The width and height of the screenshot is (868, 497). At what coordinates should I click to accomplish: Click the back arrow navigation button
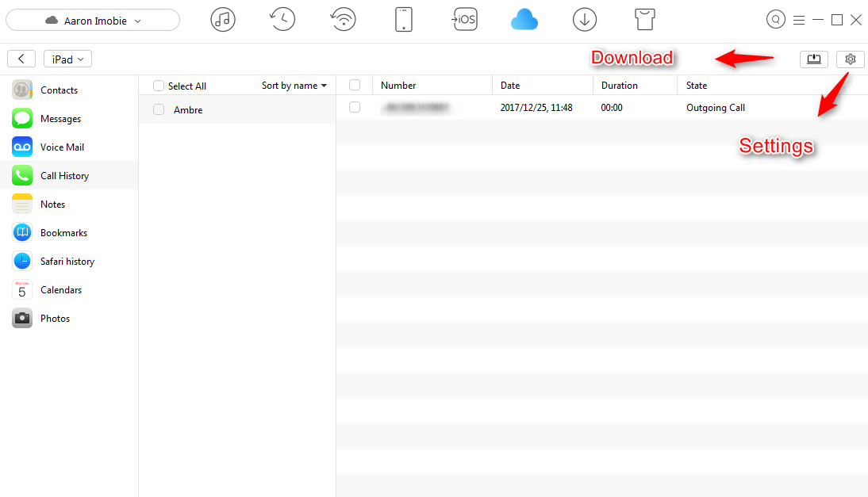(21, 58)
